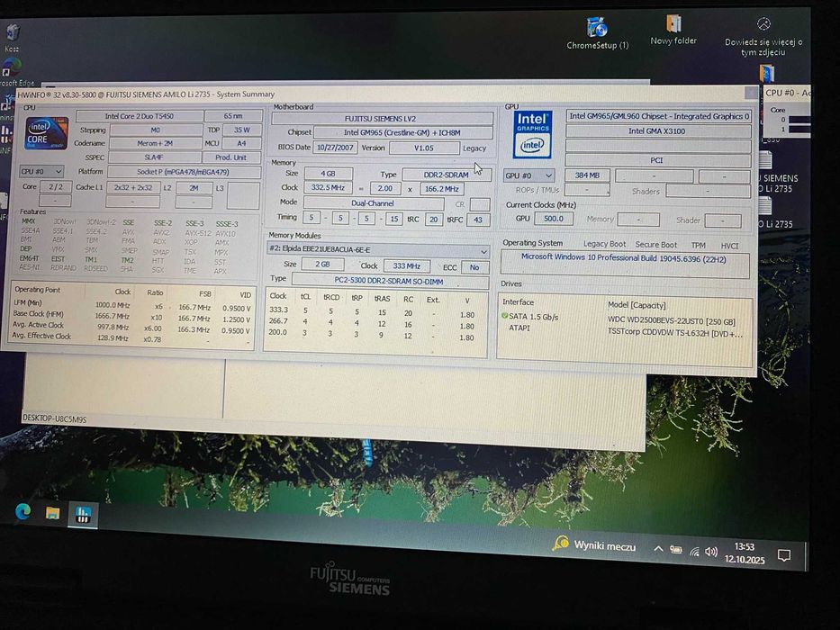Click the 384 MB GPU memory field
The width and height of the screenshot is (840, 630).
click(x=587, y=175)
